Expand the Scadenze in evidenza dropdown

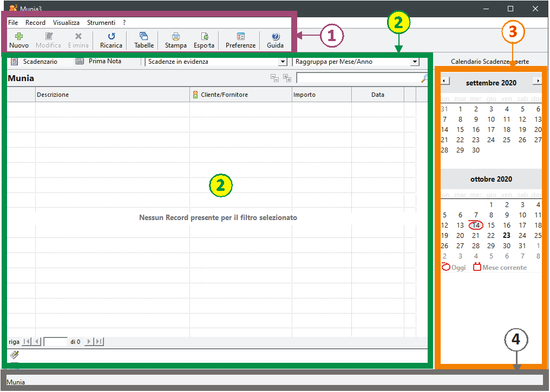point(281,62)
